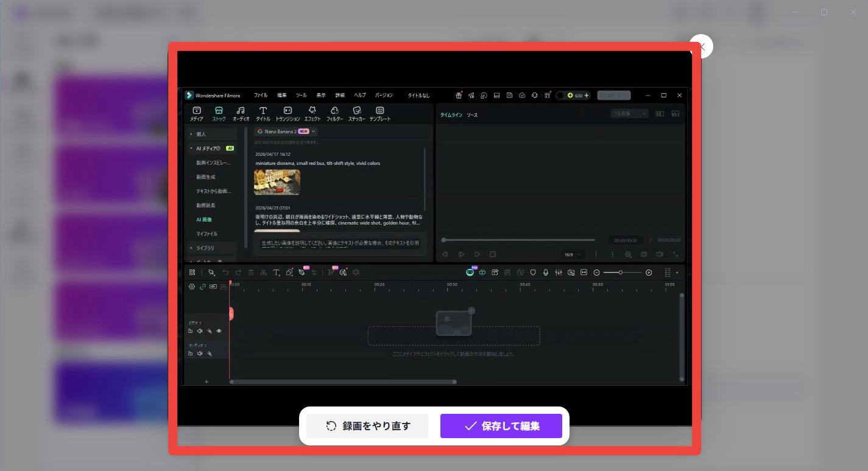This screenshot has height=471, width=868.
Task: Click the miniature diorama generated image thumbnail
Action: point(277,182)
